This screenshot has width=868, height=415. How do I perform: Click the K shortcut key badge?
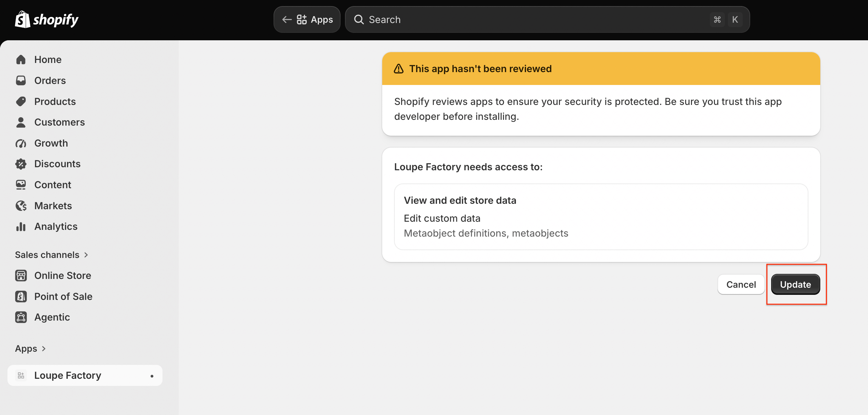(735, 20)
